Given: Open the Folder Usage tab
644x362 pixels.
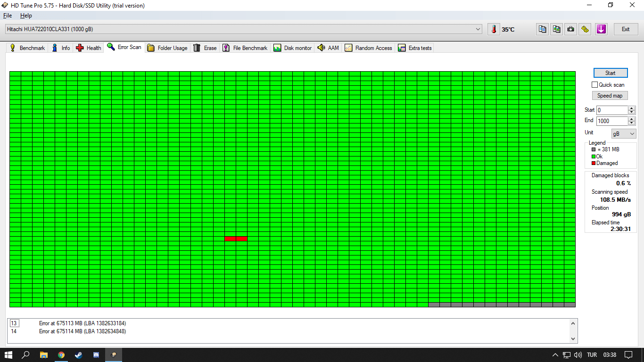Looking at the screenshot, I should [167, 48].
